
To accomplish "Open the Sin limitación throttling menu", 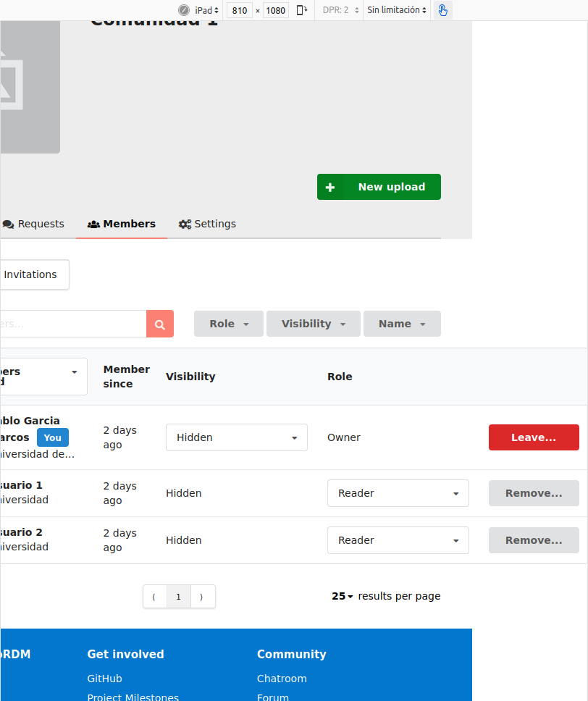I will click(x=395, y=10).
